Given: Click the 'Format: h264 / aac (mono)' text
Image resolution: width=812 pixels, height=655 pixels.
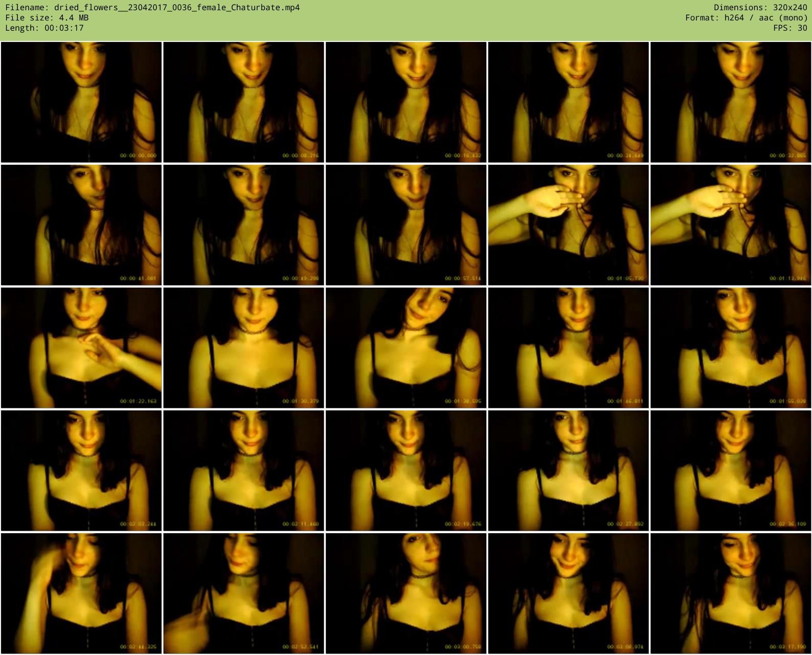Looking at the screenshot, I should pos(747,18).
